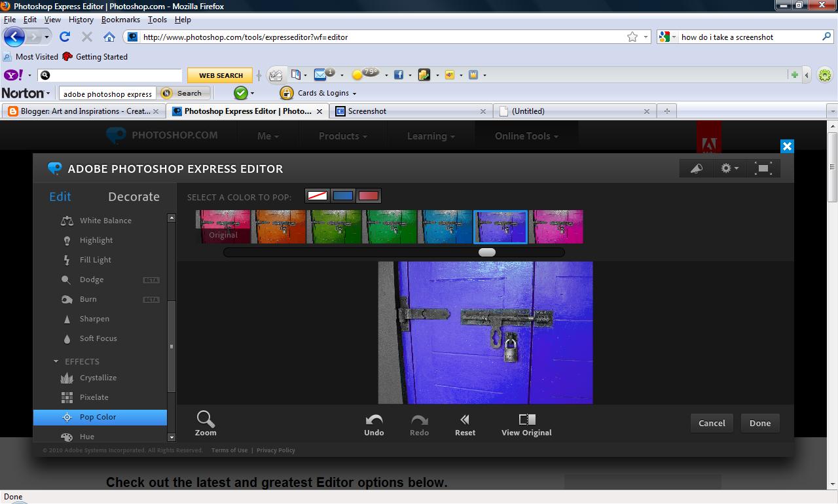Image resolution: width=838 pixels, height=504 pixels.
Task: Click the Norton search input field
Action: (108, 94)
